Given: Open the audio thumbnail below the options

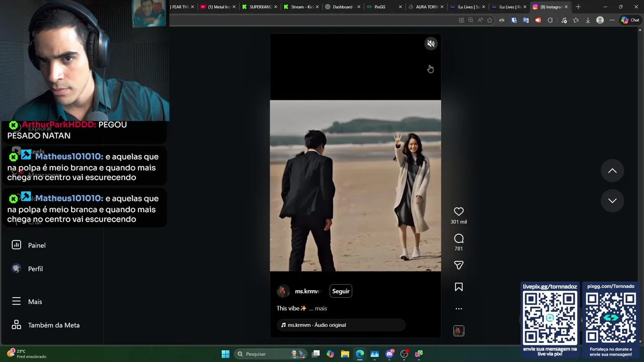Looking at the screenshot, I should pos(458,331).
